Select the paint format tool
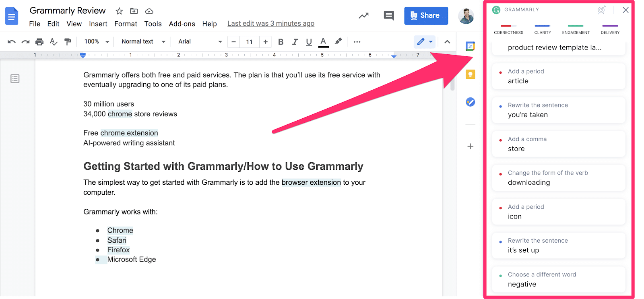 pyautogui.click(x=68, y=41)
